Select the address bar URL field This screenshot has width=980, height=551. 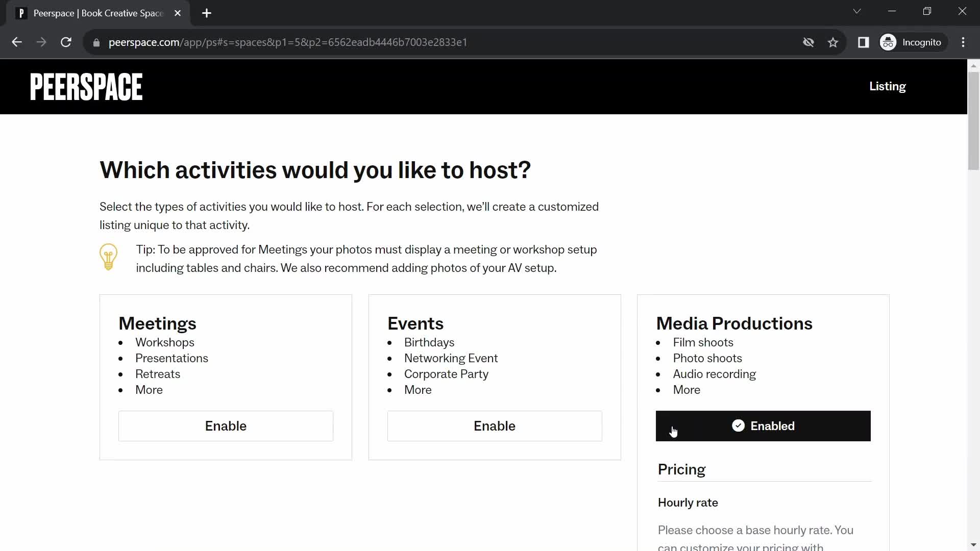tap(289, 42)
